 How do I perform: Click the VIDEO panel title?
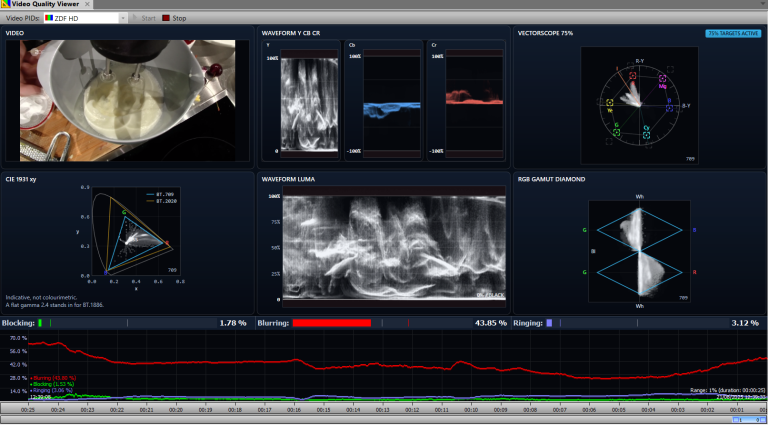point(15,33)
